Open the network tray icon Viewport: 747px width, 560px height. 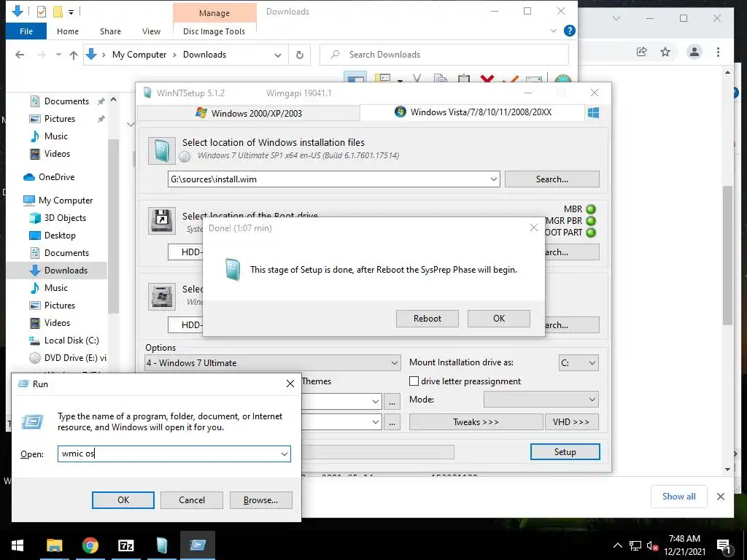coord(635,545)
